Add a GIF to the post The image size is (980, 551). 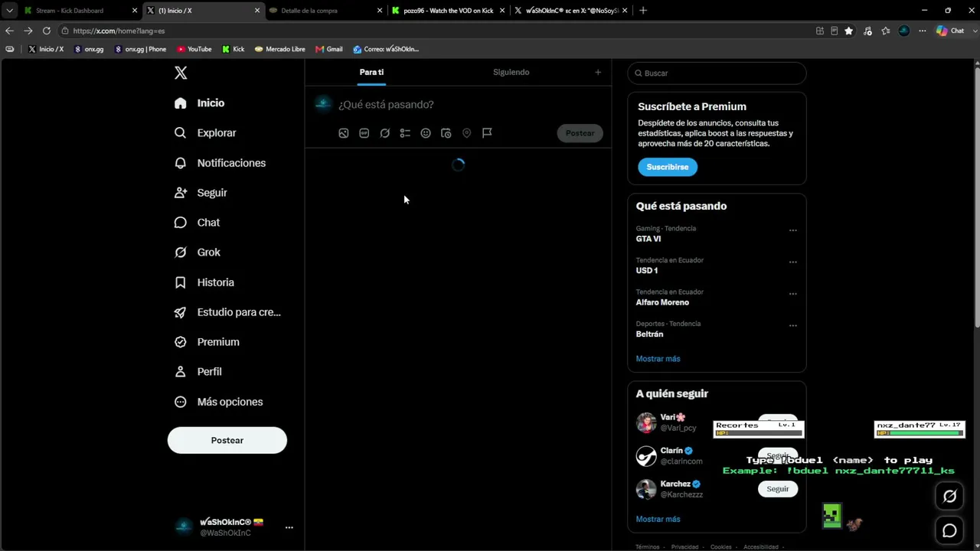364,133
